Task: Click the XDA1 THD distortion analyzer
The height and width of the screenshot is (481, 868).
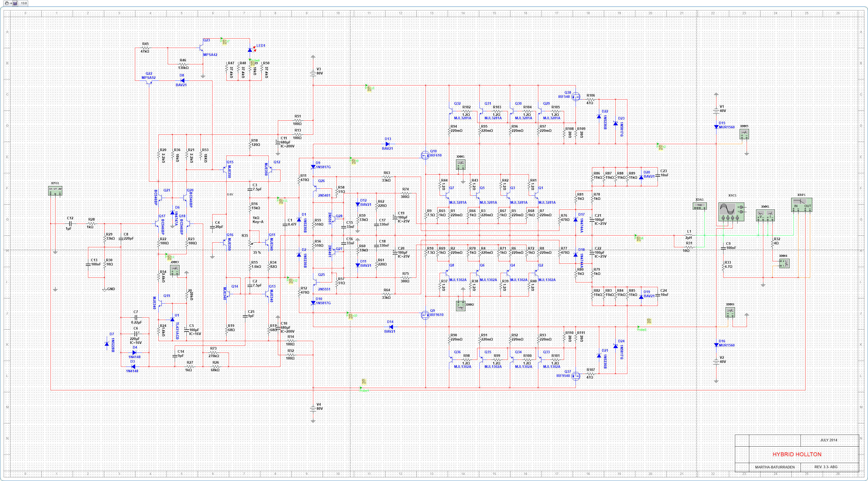Action: point(700,206)
